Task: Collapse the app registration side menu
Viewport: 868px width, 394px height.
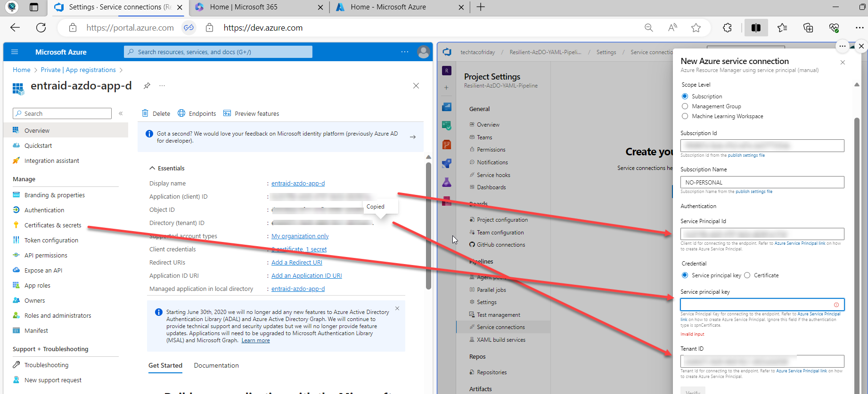Action: 121,113
